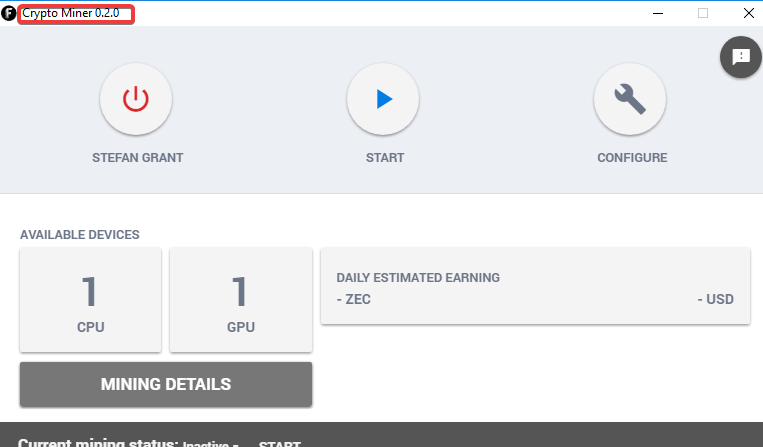Click the Crypto Miner 0.2.0 title text

76,14
